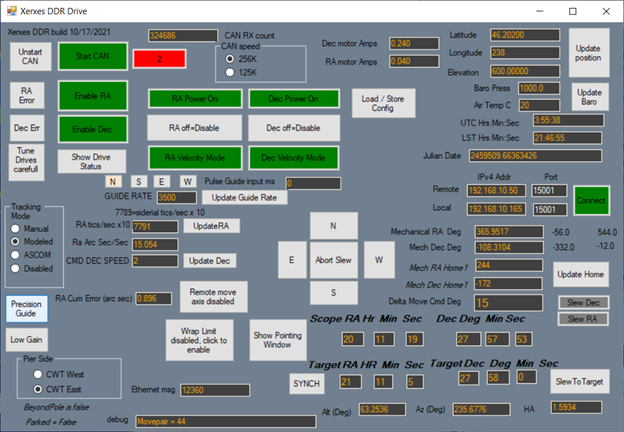
Task: Slew east with the large E button
Action: click(x=292, y=260)
